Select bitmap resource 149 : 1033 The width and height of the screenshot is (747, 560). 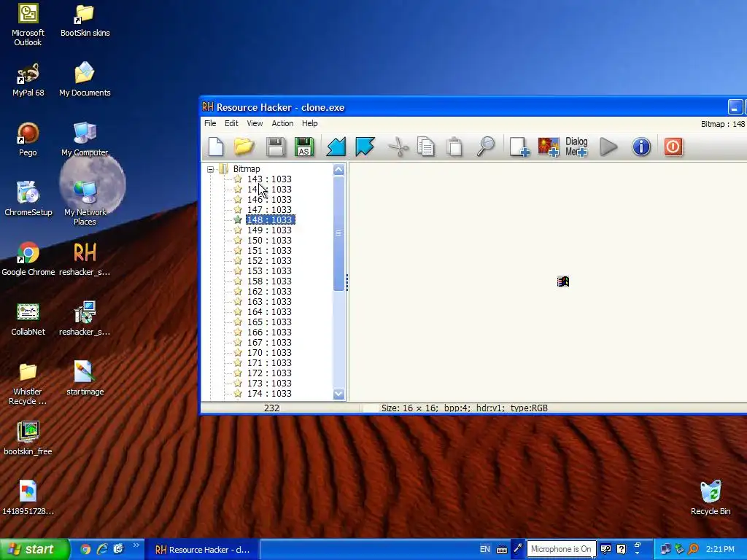coord(269,230)
